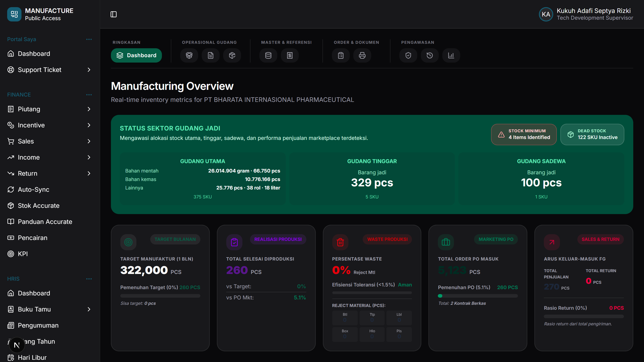Click the REALISASI PRODUKSI tag

pos(278,239)
